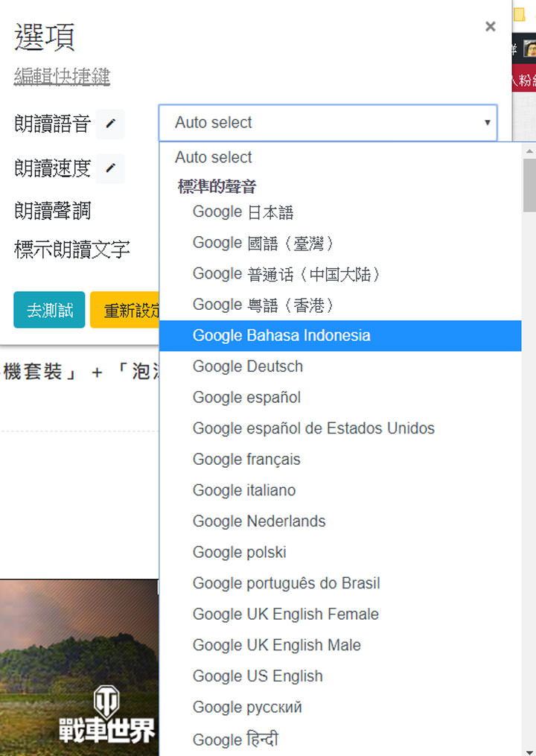Viewport: 536px width, 756px height.
Task: Choose Google UK English Female voice
Action: click(340, 614)
